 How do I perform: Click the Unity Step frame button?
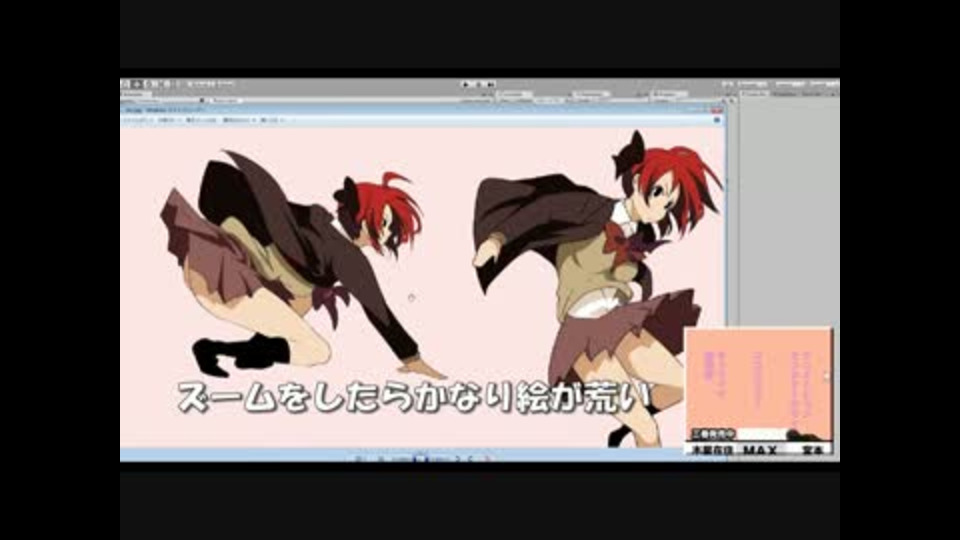pos(491,84)
